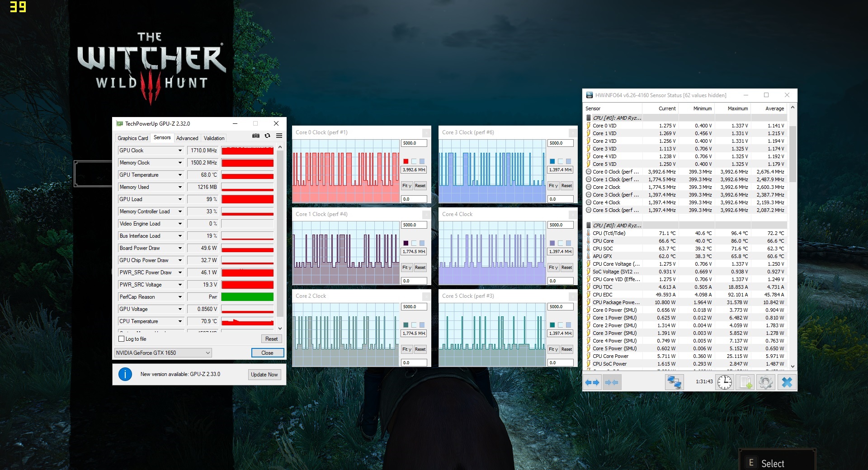This screenshot has width=868, height=470.
Task: Click the Close button in GPU-Z
Action: [x=267, y=353]
